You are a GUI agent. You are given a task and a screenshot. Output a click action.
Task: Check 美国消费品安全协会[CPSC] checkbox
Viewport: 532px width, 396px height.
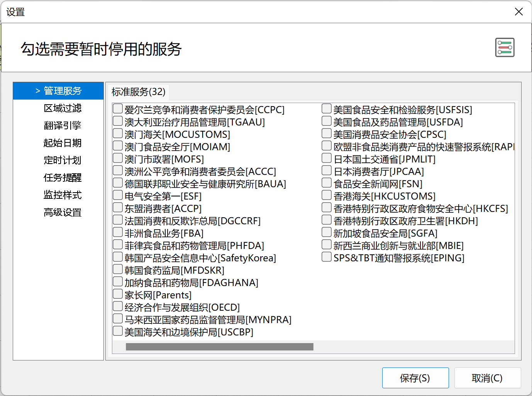327,134
